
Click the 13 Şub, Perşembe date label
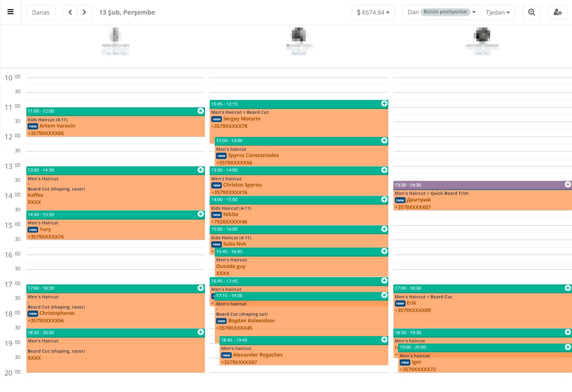(127, 12)
